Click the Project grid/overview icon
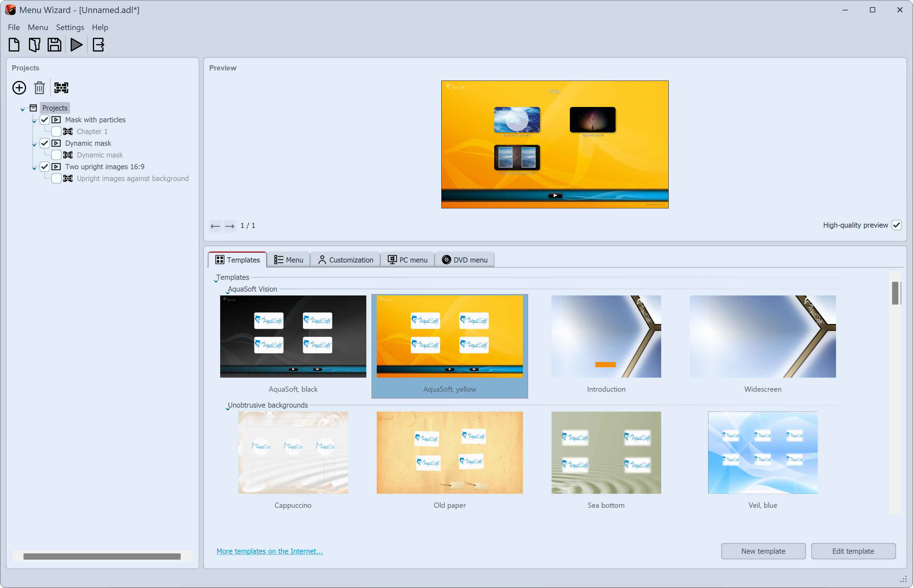The image size is (913, 588). (61, 87)
